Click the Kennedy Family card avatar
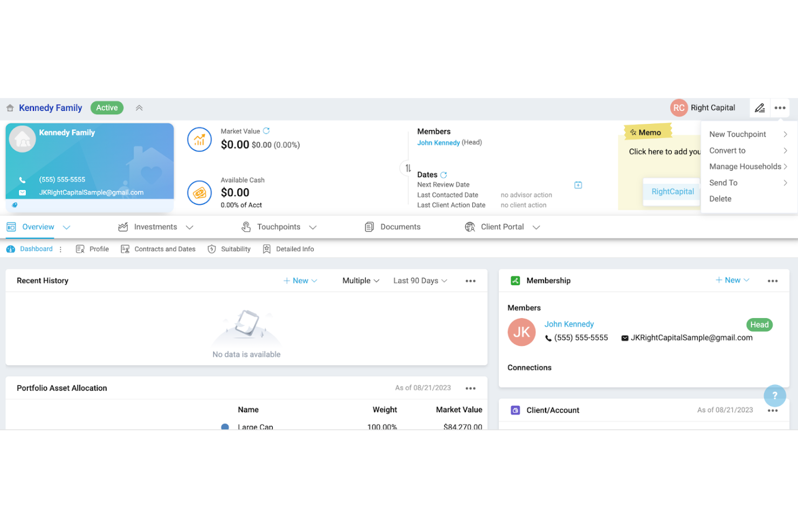798x532 pixels. [x=23, y=139]
